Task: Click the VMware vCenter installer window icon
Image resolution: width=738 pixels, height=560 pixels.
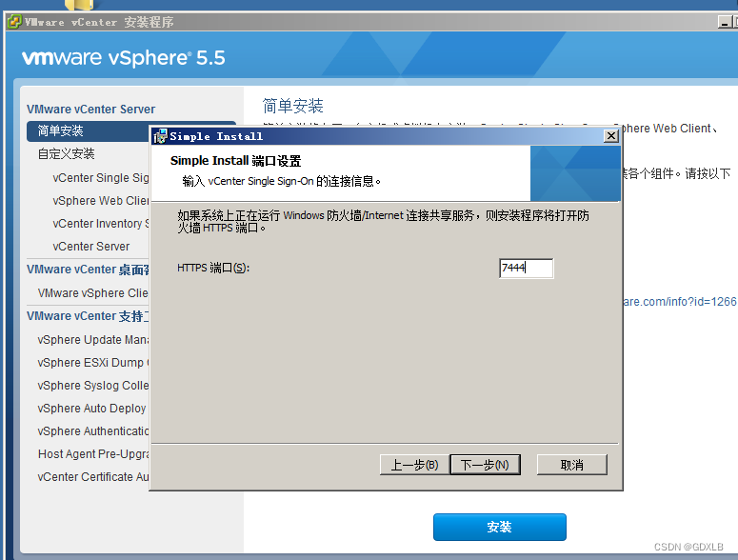Action: (14, 22)
